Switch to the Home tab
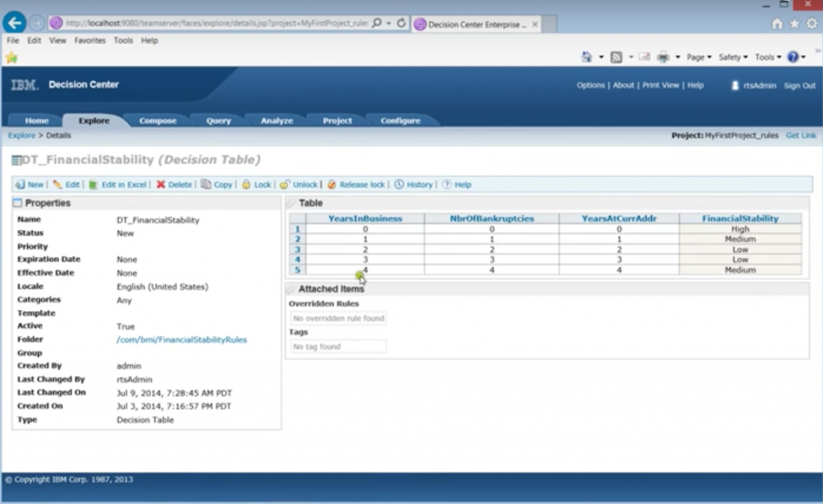 [37, 121]
